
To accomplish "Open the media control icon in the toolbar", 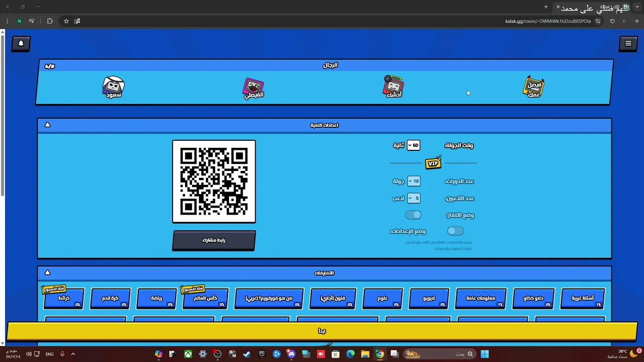I will (x=31, y=21).
